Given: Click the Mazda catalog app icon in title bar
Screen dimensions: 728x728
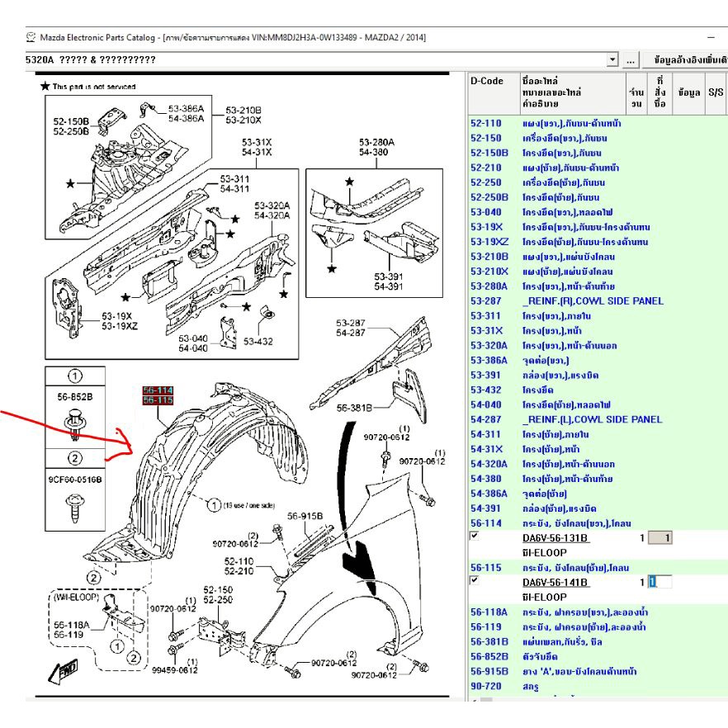Looking at the screenshot, I should [31, 37].
